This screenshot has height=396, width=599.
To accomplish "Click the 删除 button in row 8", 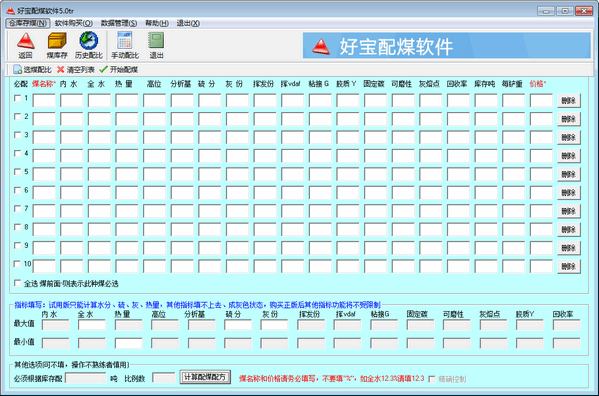I will pos(569,230).
